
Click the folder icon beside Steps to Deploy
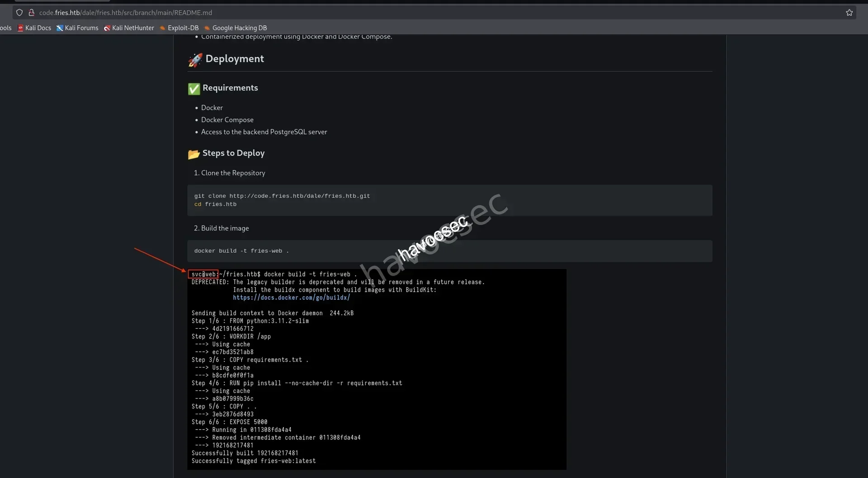point(193,154)
